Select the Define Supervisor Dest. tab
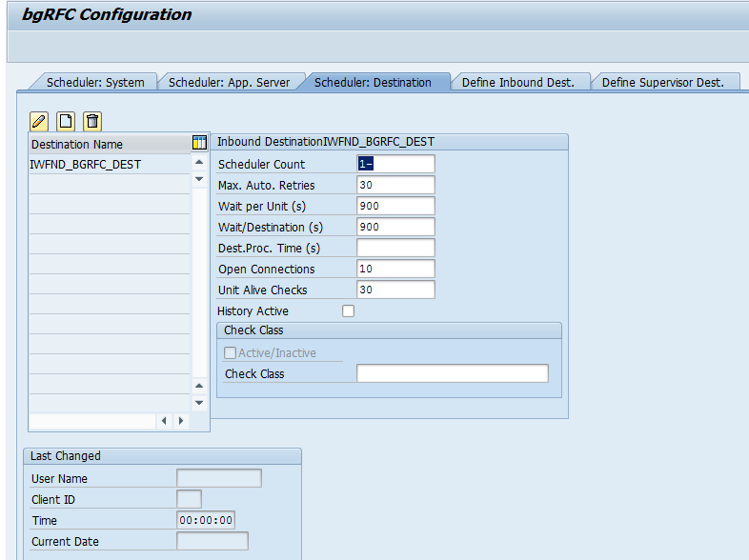Viewport: 749px width, 560px height. pyautogui.click(x=662, y=83)
